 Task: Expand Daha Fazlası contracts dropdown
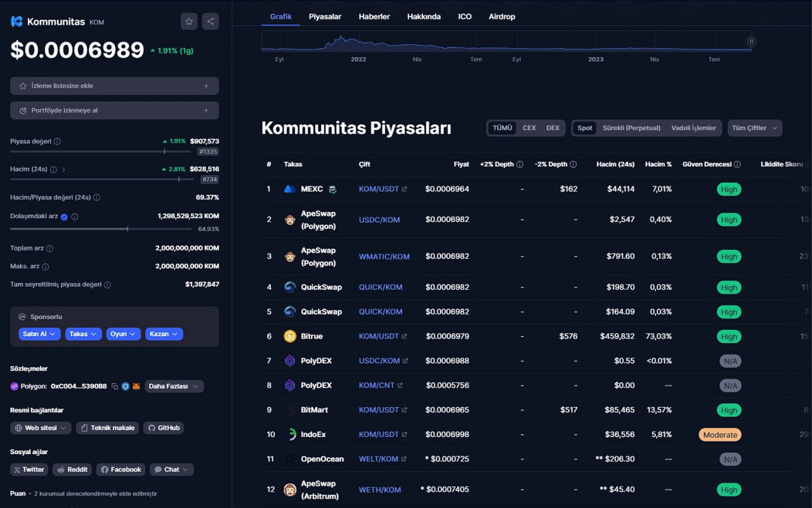(174, 386)
